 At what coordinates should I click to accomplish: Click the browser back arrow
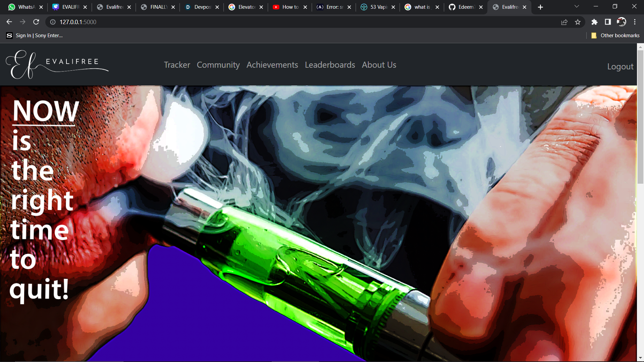9,22
